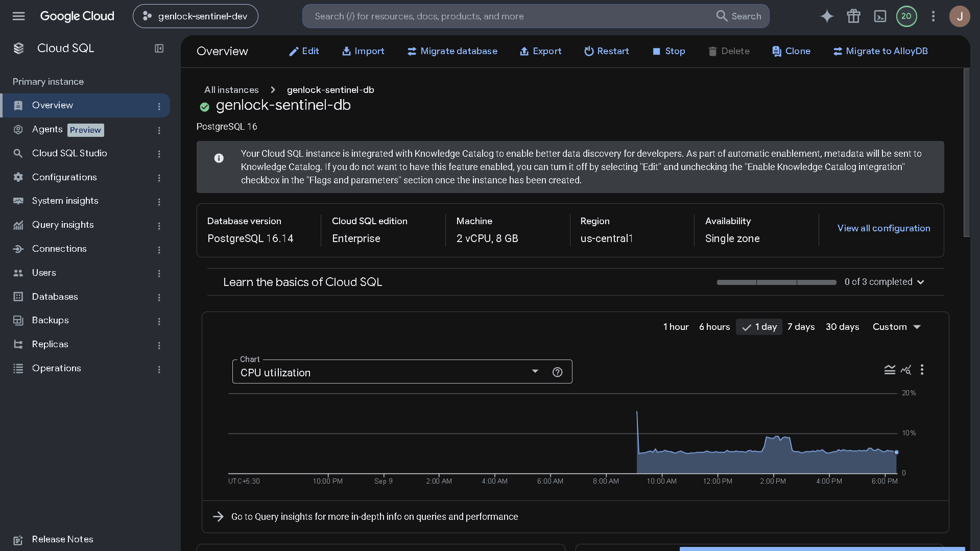Image resolution: width=980 pixels, height=551 pixels.
Task: Open the chart help question mark icon
Action: coord(557,372)
